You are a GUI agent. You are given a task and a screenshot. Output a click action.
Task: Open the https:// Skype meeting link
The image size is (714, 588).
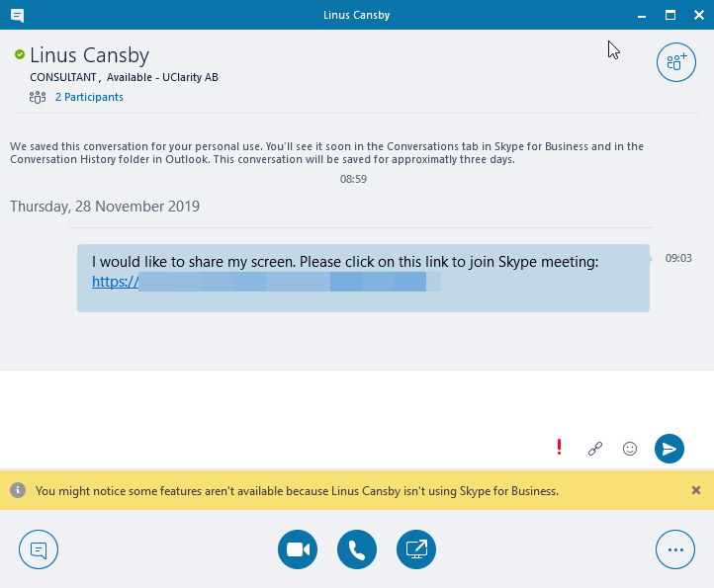[266, 282]
